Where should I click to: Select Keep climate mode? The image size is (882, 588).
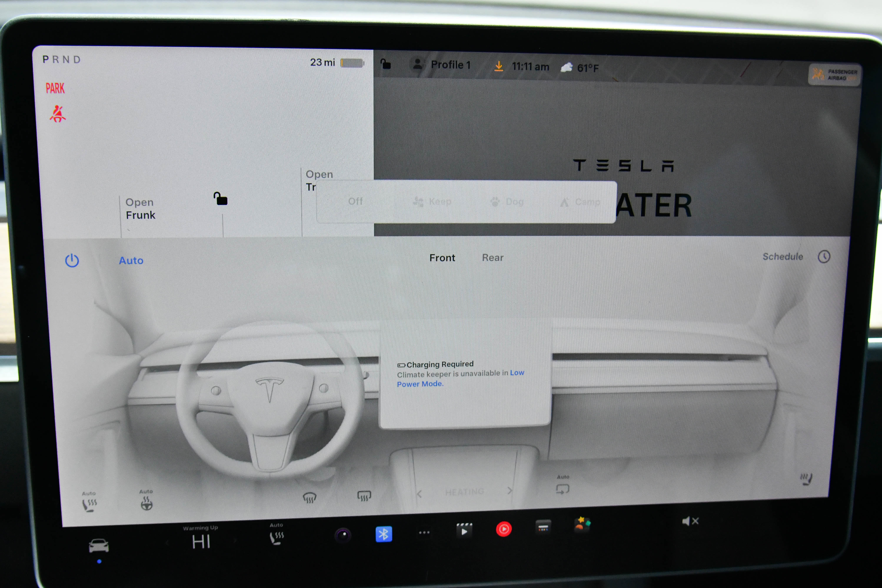pos(432,202)
